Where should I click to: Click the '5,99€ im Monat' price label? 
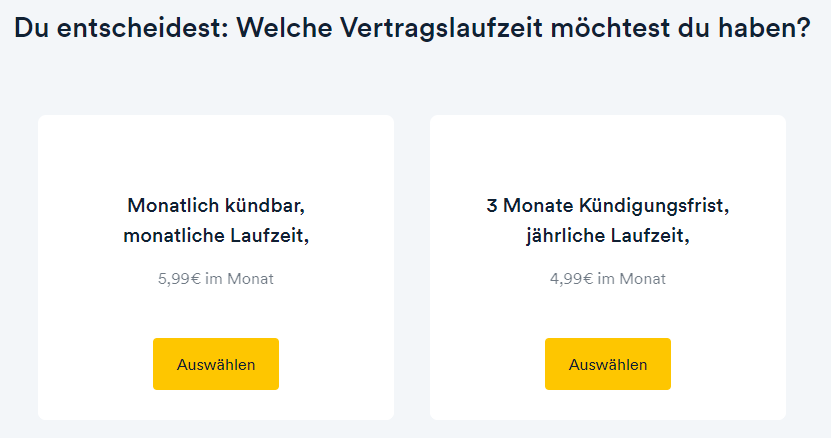(x=216, y=279)
